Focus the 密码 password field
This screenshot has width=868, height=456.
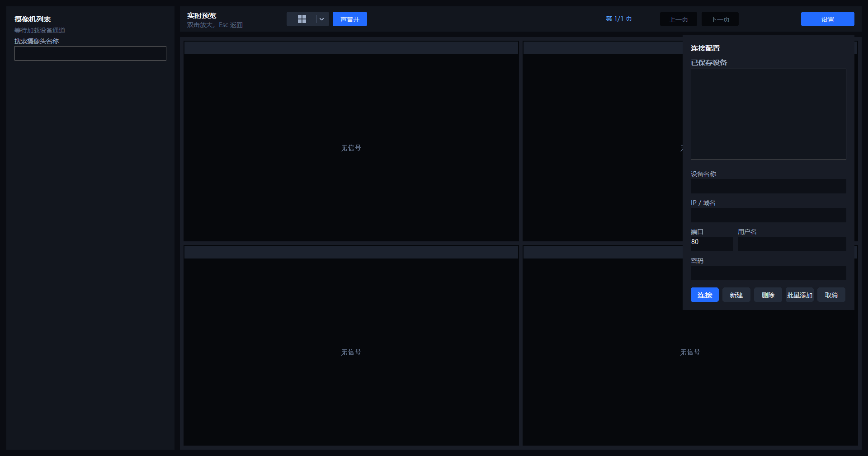(769, 273)
